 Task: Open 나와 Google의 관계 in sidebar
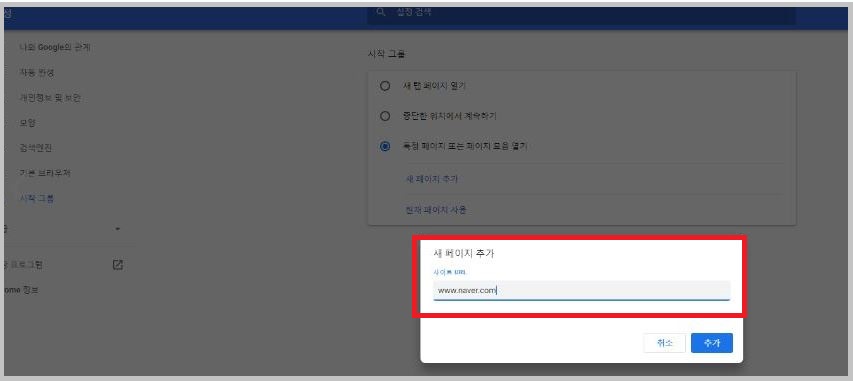click(x=55, y=47)
